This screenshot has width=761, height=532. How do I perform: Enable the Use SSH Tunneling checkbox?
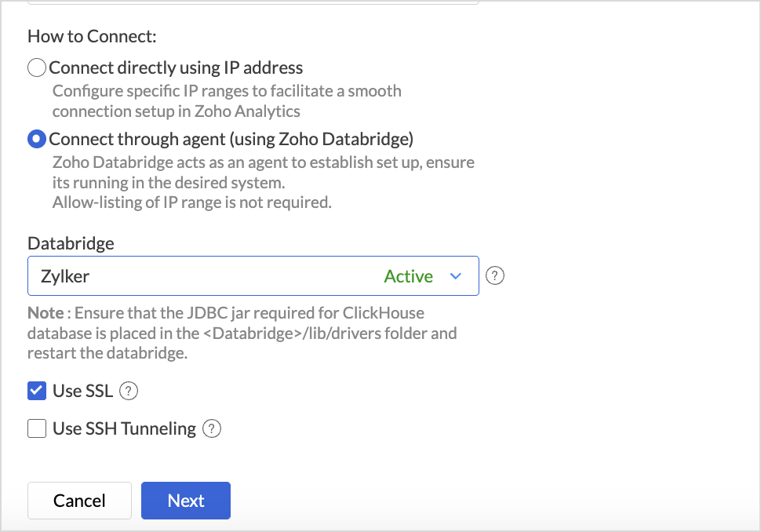point(37,428)
